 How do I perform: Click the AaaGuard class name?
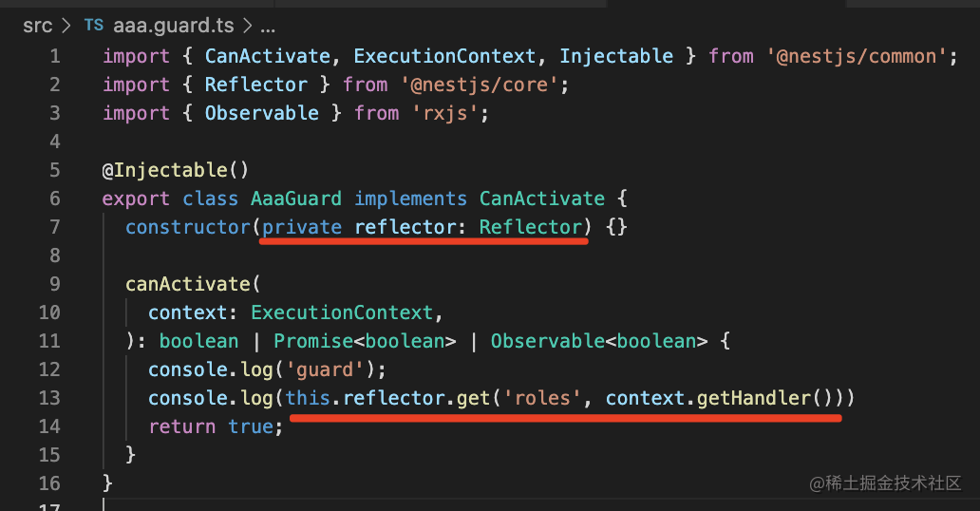pos(296,199)
